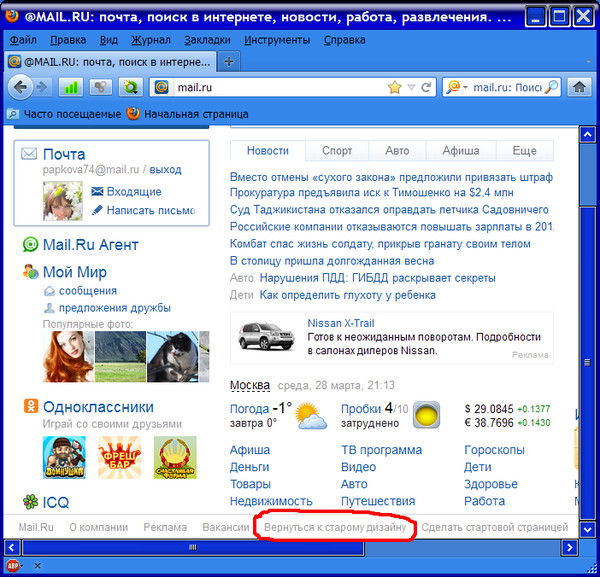Click the orange Одноклассники logo icon
Viewport: 600px width, 577px height.
point(31,406)
